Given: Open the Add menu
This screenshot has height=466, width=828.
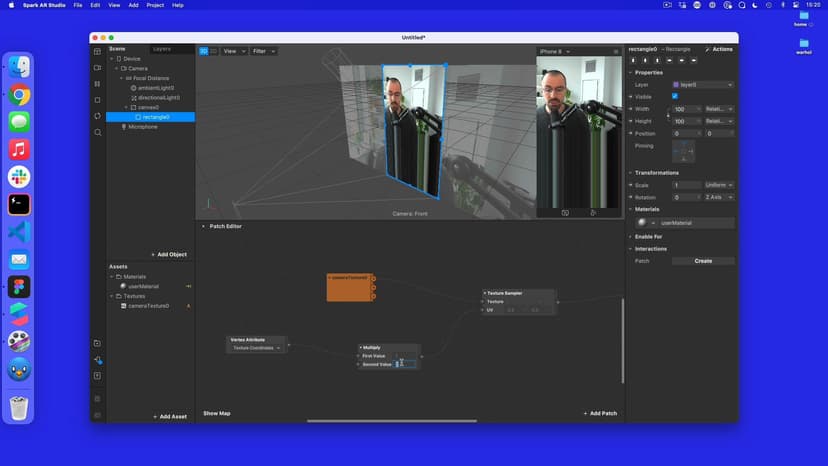Looking at the screenshot, I should pyautogui.click(x=134, y=5).
